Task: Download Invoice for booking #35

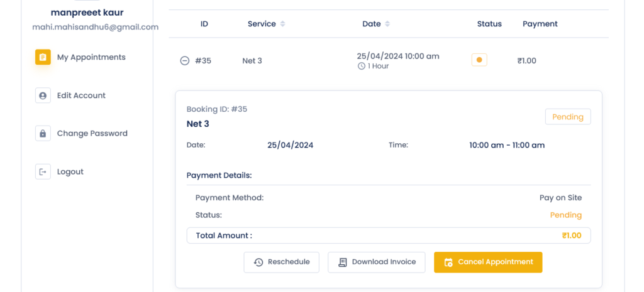Action: coord(376,262)
